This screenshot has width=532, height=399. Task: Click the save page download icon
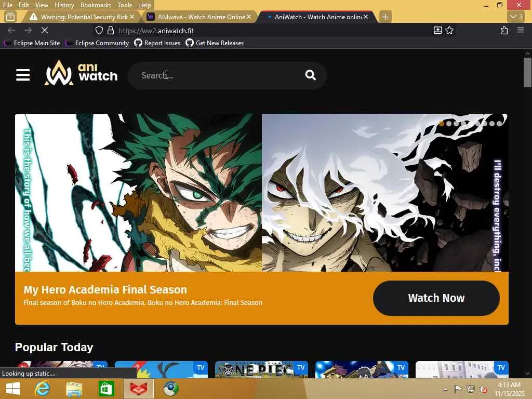(437, 30)
